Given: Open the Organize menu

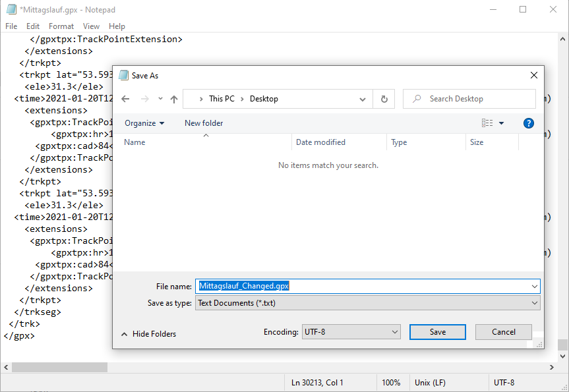Looking at the screenshot, I should pos(144,123).
